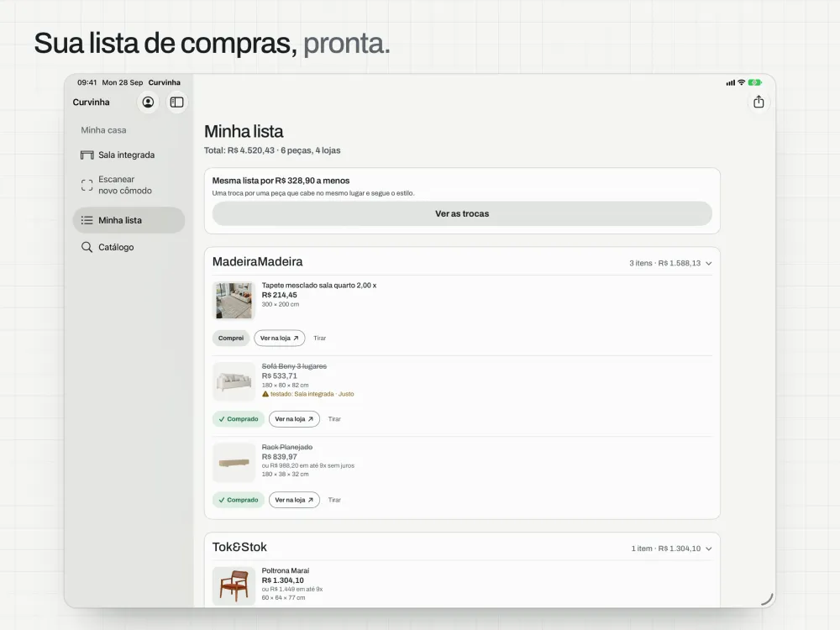Open Ver na loja for Sofá Beny

pyautogui.click(x=294, y=419)
